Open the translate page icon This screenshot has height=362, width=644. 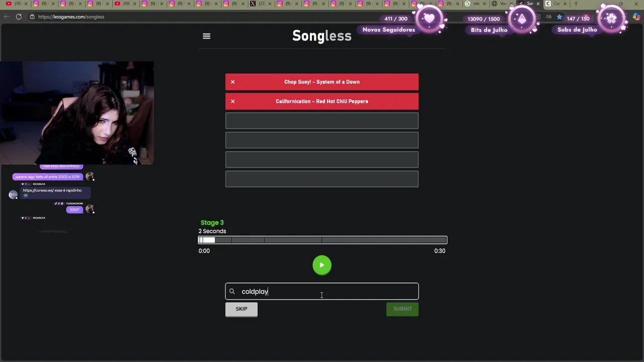click(x=548, y=17)
